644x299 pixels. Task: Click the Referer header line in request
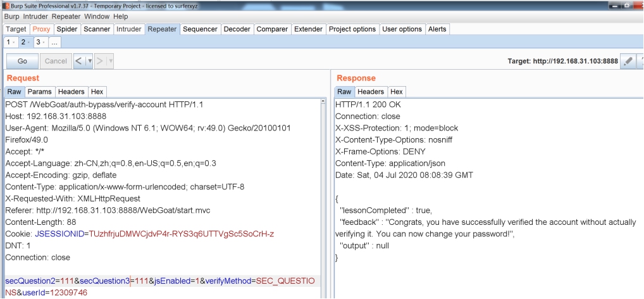tap(108, 210)
